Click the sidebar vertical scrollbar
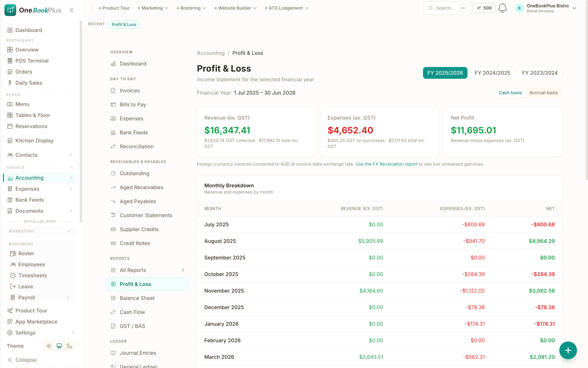 coord(81,122)
